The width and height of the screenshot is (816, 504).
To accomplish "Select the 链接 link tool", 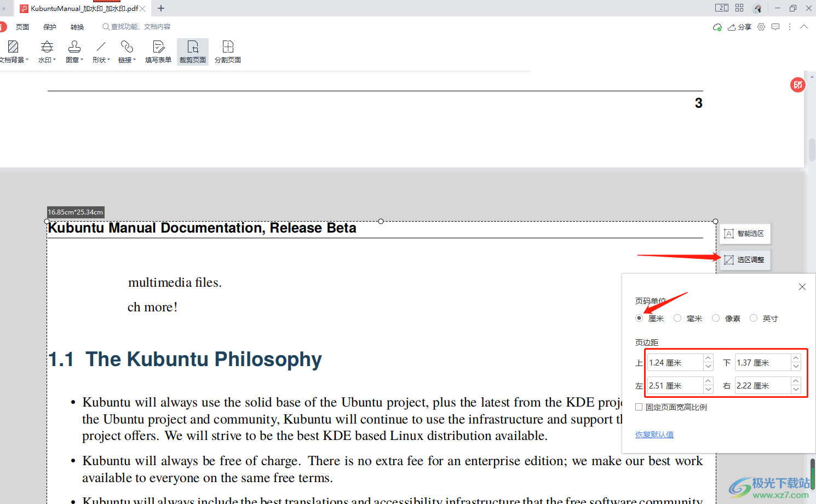I will (127, 52).
